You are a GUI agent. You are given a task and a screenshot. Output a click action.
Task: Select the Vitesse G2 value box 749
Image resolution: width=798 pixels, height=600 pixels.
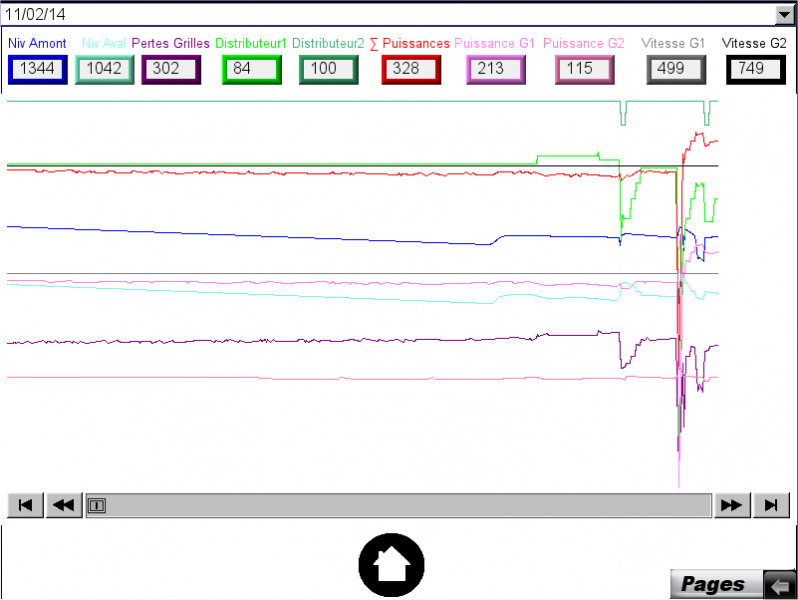pyautogui.click(x=754, y=69)
